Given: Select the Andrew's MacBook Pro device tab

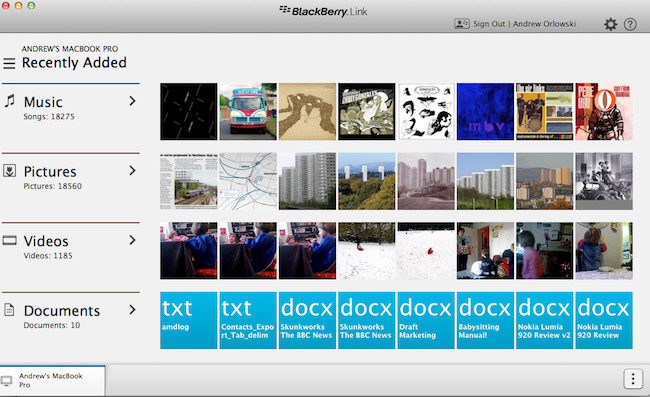Looking at the screenshot, I should 52,380.
